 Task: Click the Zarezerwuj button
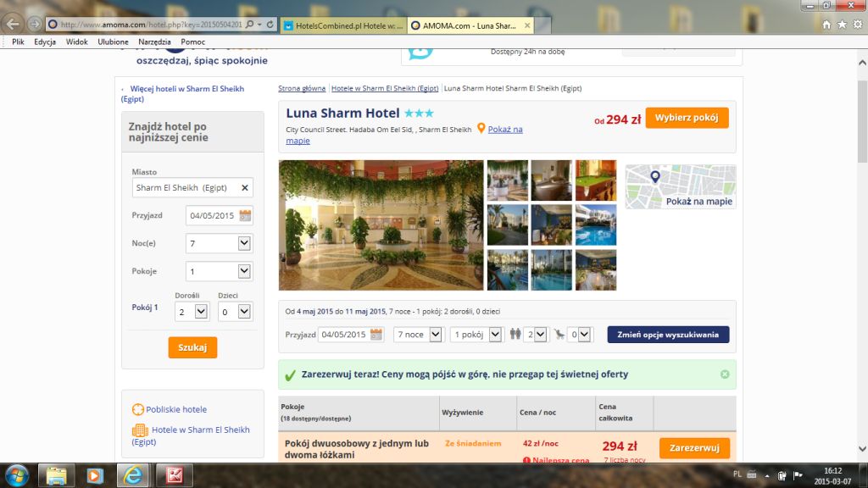click(x=694, y=448)
